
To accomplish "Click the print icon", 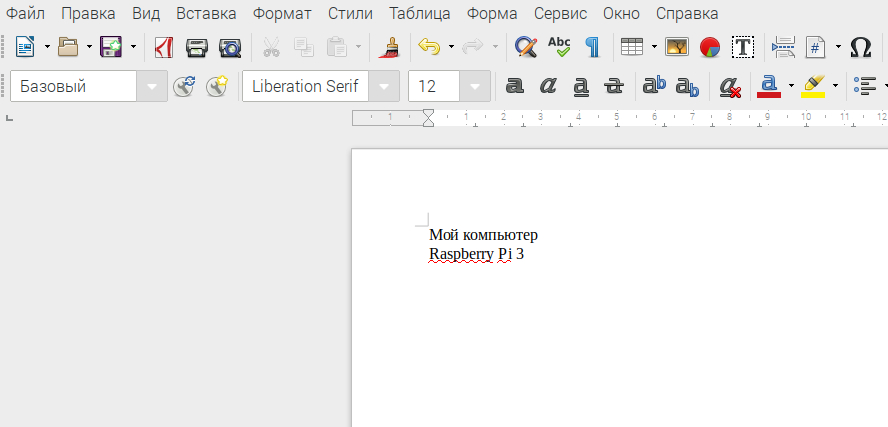I will [197, 48].
